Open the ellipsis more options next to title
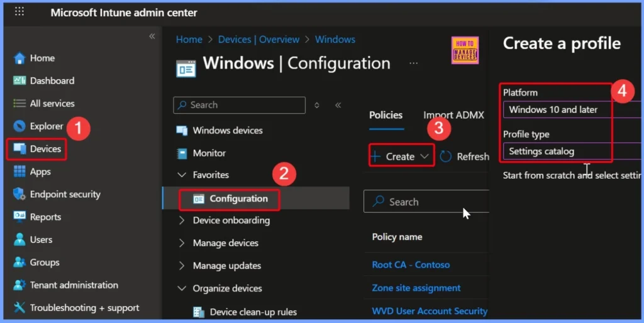Image resolution: width=644 pixels, height=323 pixels. click(414, 64)
